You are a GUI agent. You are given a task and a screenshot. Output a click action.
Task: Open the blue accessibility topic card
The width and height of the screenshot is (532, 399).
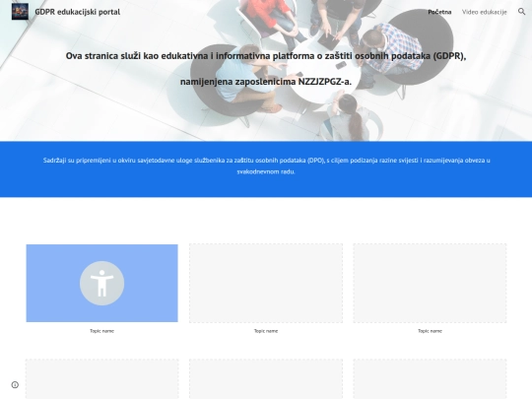101,283
